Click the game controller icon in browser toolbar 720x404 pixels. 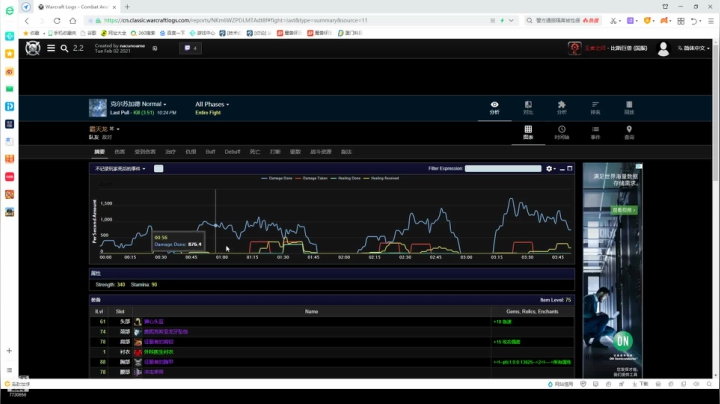[x=664, y=21]
